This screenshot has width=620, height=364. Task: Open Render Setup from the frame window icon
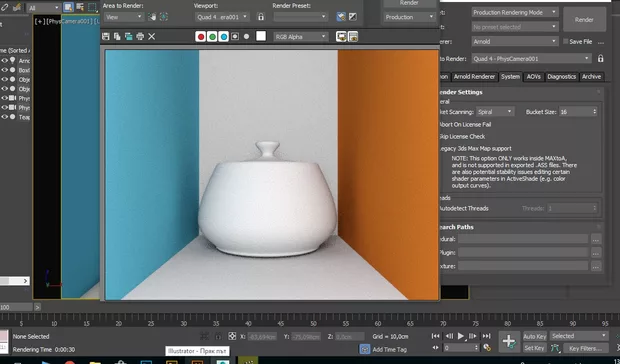[341, 17]
